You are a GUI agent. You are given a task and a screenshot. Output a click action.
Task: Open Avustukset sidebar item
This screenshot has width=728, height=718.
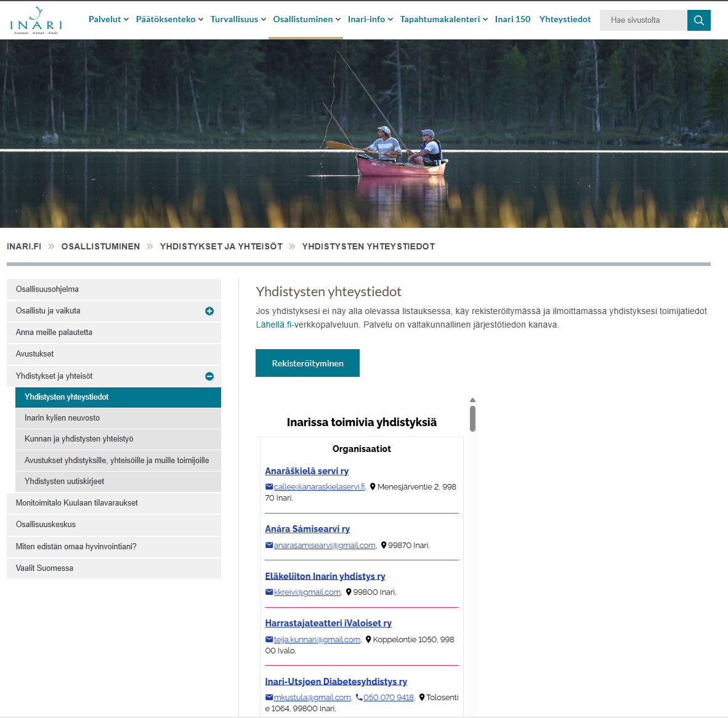point(114,354)
